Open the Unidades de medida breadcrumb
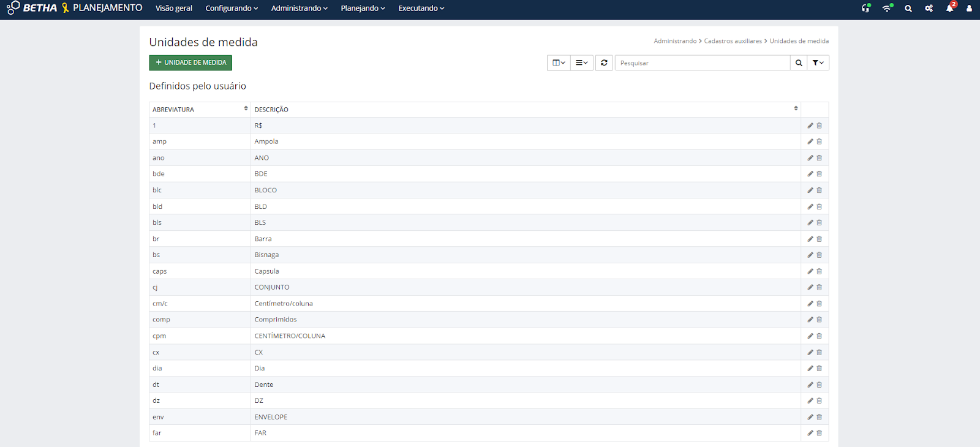Image resolution: width=980 pixels, height=447 pixels. (x=799, y=41)
